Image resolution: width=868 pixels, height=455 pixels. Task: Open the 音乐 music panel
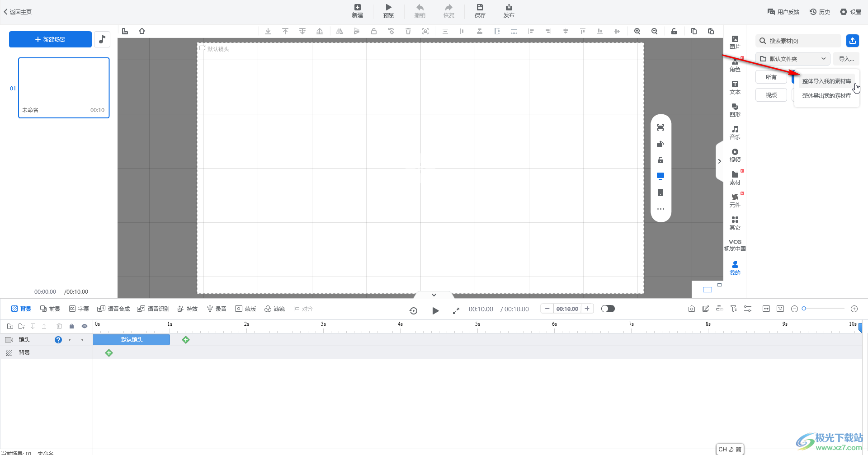tap(735, 133)
